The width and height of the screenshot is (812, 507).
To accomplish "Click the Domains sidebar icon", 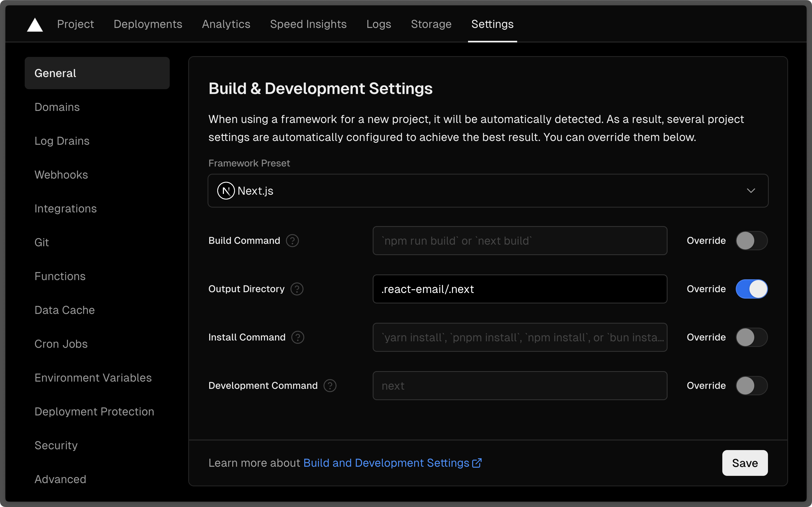I will 57,107.
